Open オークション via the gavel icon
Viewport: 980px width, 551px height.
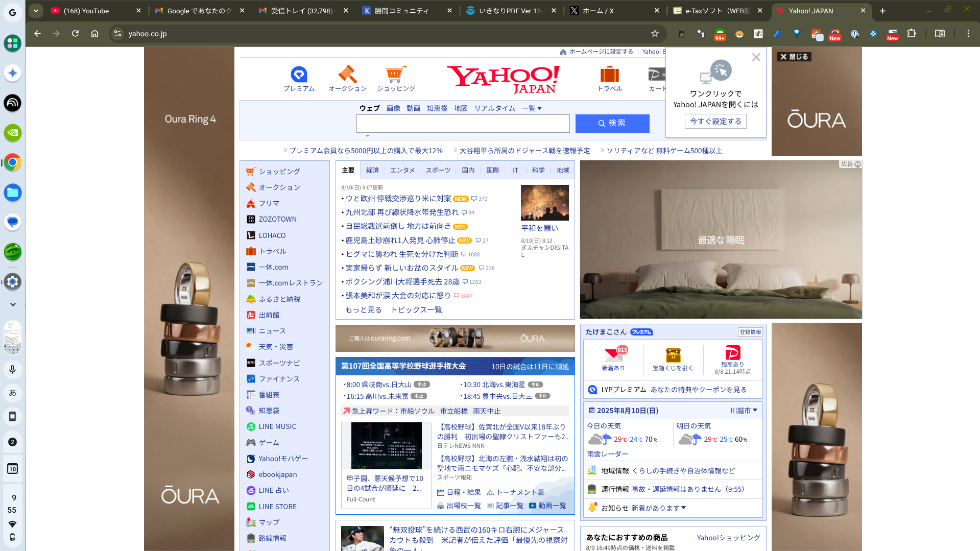point(347,75)
